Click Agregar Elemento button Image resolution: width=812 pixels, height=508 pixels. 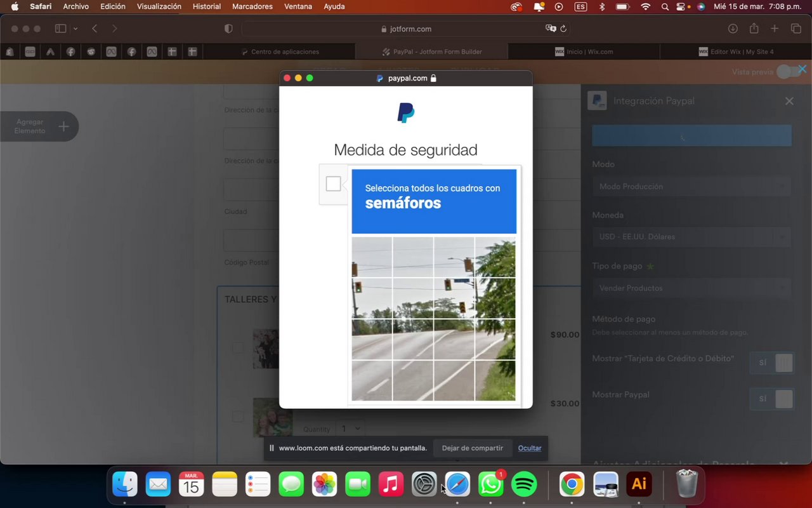39,126
